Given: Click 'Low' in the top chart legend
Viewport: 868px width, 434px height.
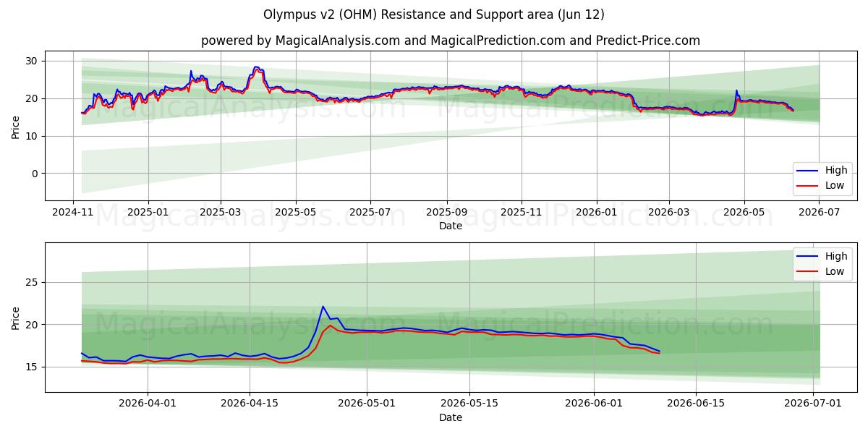Looking at the screenshot, I should click(835, 186).
